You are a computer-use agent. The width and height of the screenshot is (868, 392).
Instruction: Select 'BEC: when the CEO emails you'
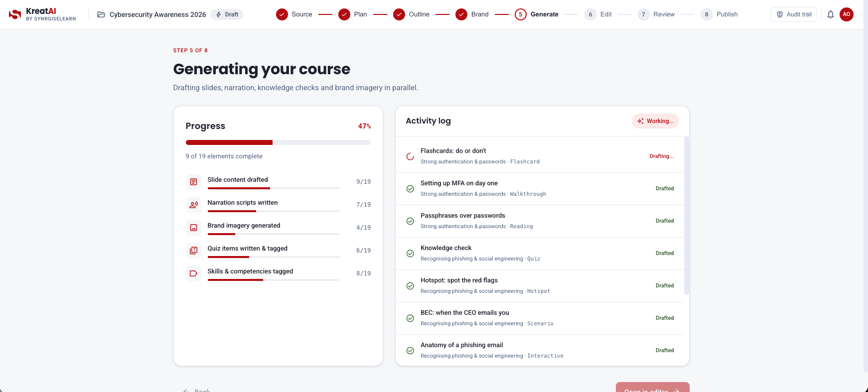pyautogui.click(x=540, y=318)
